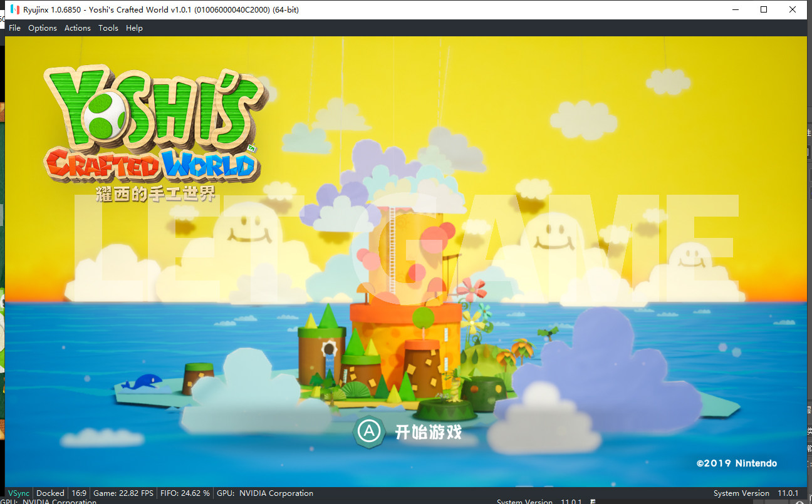Click the blue whale on the island
812x504 pixels.
[x=142, y=381]
